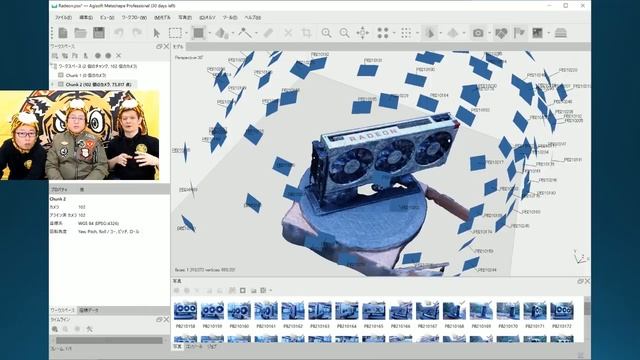Open the Edit (編集) menu

(86, 18)
